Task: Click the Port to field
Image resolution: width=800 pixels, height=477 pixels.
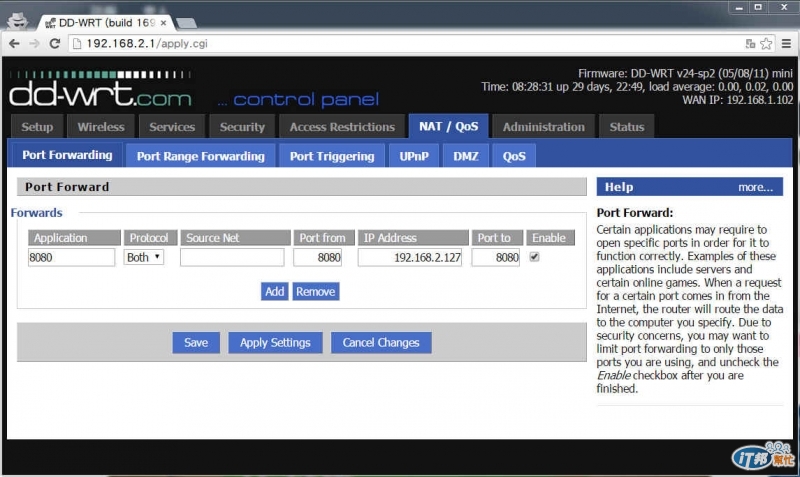Action: click(495, 257)
